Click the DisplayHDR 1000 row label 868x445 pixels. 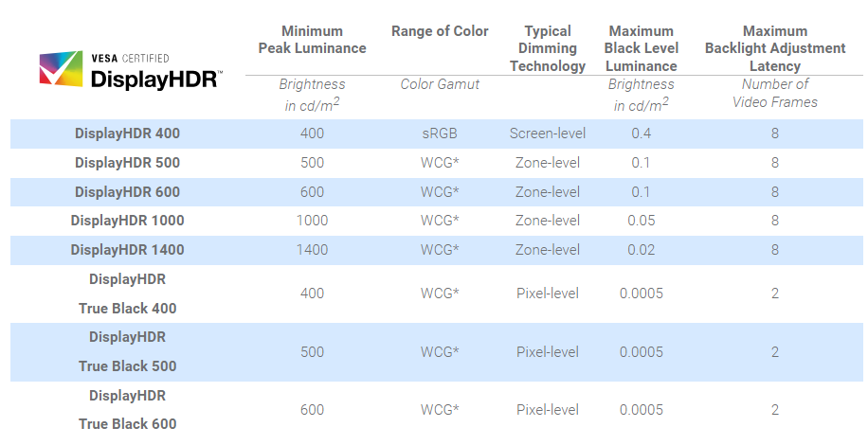point(127,221)
